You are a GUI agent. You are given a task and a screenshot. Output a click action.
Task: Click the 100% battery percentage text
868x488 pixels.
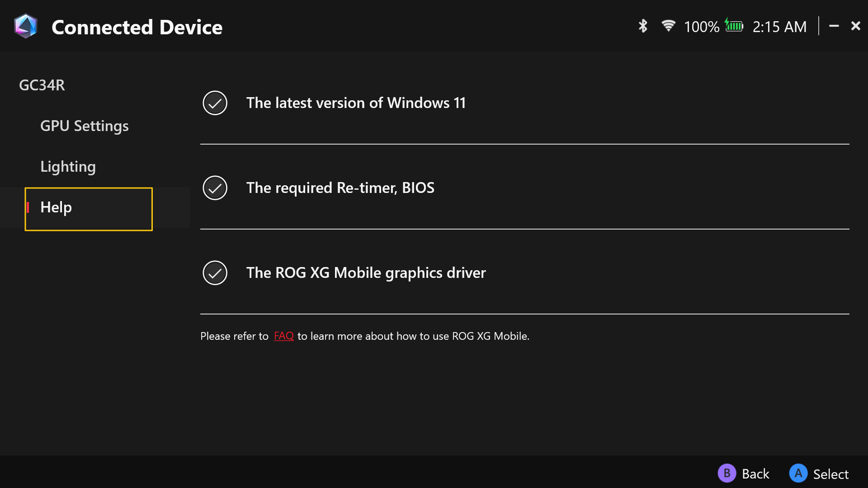coord(702,27)
